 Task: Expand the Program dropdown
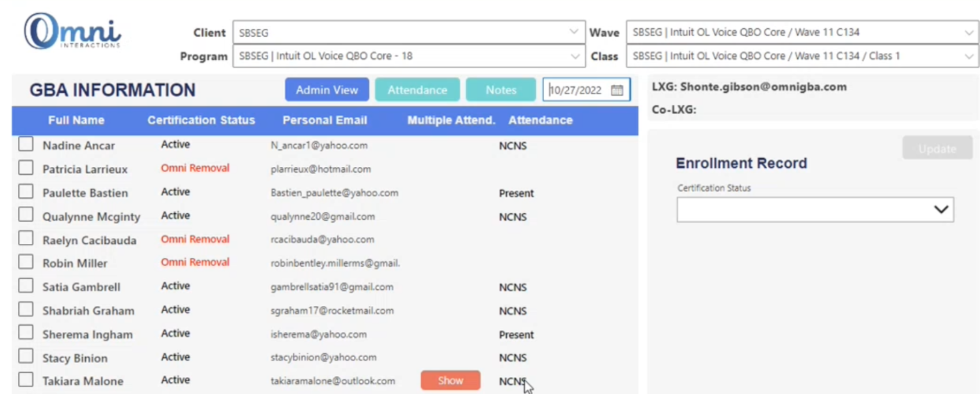[x=409, y=56]
